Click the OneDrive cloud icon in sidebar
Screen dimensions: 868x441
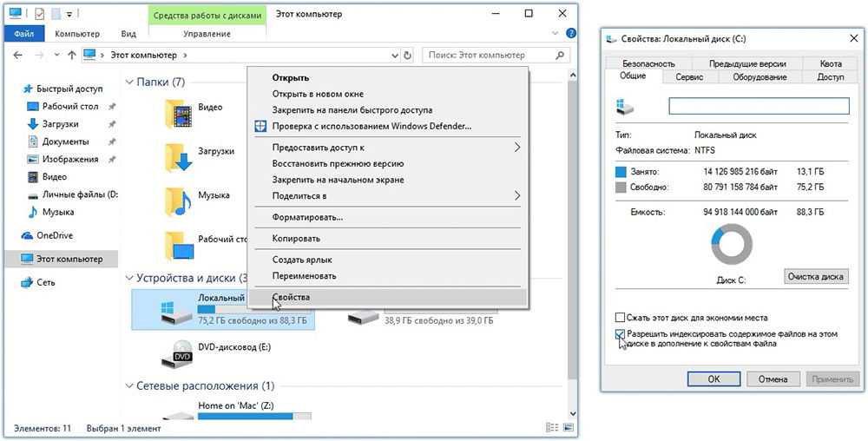coord(27,236)
